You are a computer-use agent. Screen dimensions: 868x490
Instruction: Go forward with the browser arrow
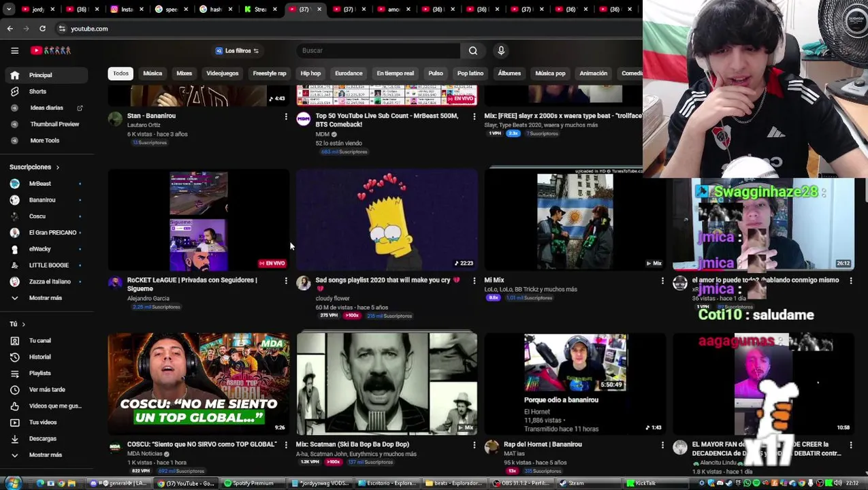[x=26, y=29]
